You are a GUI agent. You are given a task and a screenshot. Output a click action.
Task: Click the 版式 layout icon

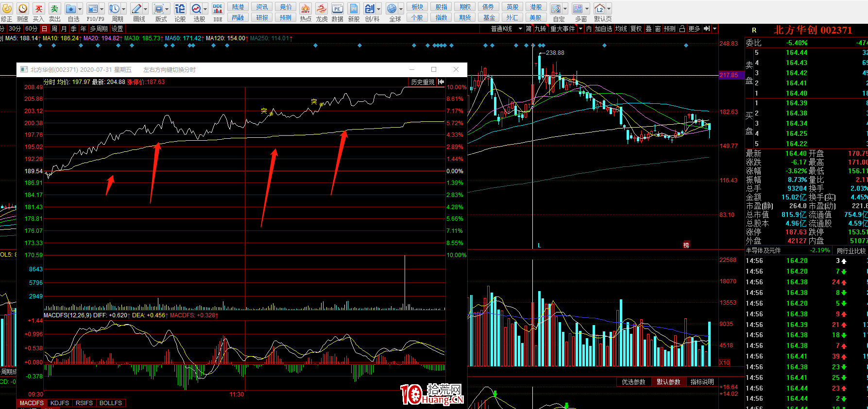pos(158,9)
